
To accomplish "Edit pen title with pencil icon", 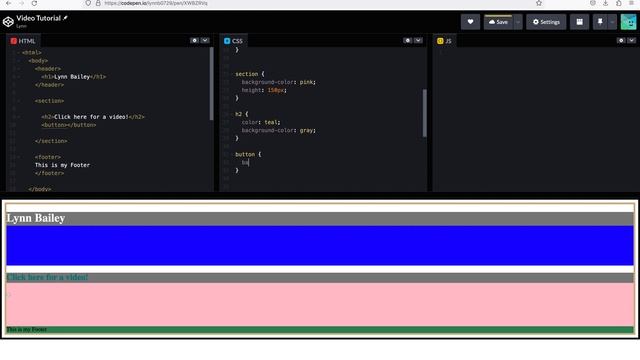I will click(65, 18).
